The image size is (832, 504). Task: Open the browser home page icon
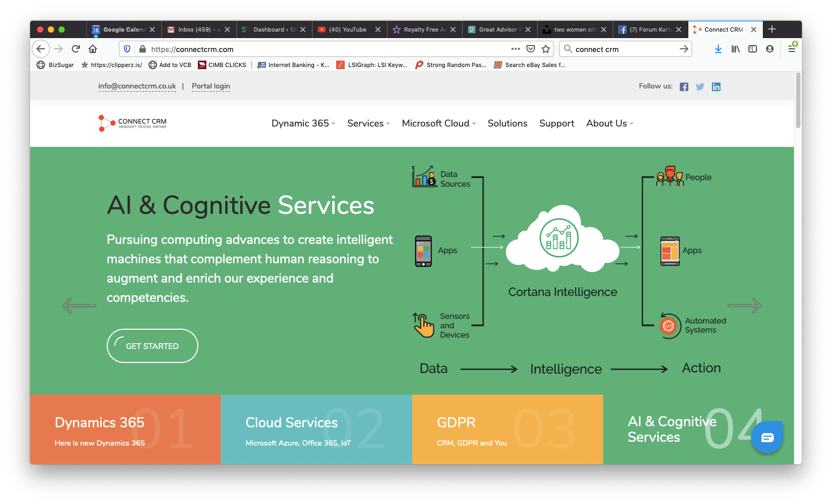click(x=93, y=49)
